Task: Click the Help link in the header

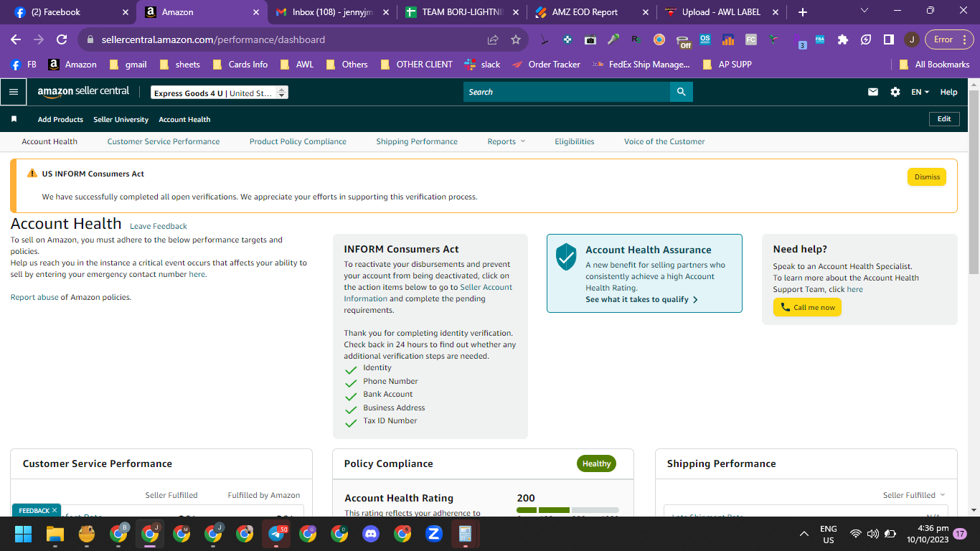Action: (948, 92)
